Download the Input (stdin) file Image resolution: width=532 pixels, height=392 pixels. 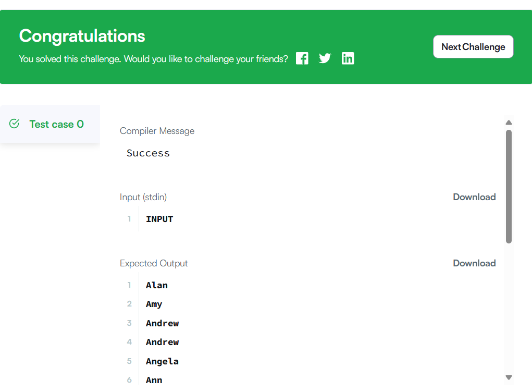click(x=474, y=197)
